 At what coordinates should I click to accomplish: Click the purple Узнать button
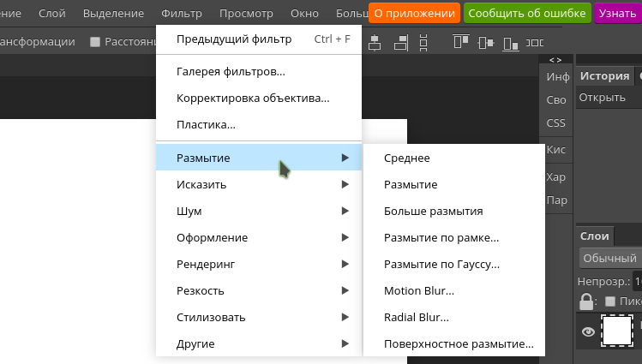(x=618, y=13)
